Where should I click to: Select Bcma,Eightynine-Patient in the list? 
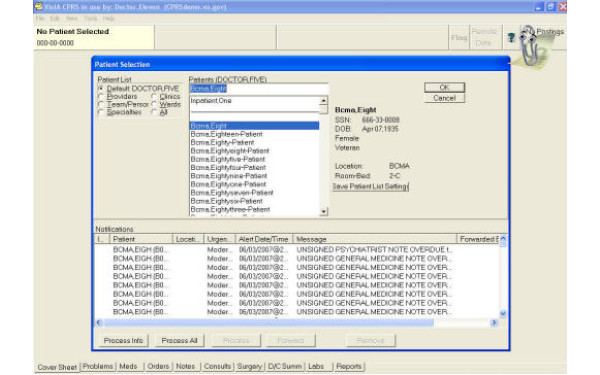254,176
